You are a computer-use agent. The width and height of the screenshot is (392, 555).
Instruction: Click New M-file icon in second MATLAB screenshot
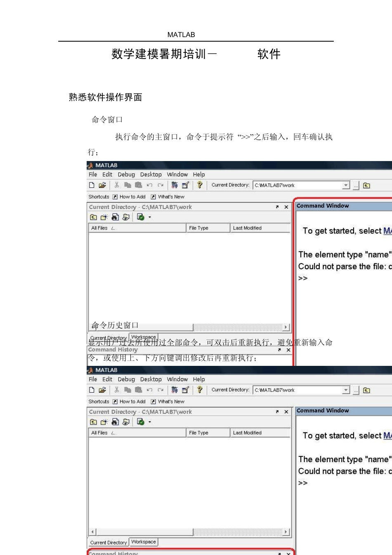tap(92, 390)
